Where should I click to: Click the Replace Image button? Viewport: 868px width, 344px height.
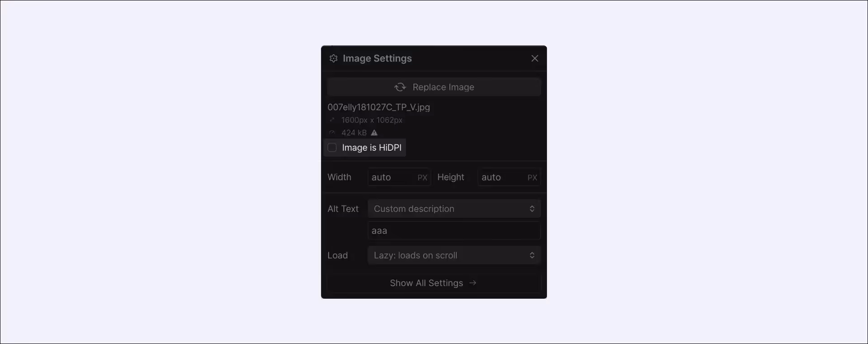click(x=434, y=87)
